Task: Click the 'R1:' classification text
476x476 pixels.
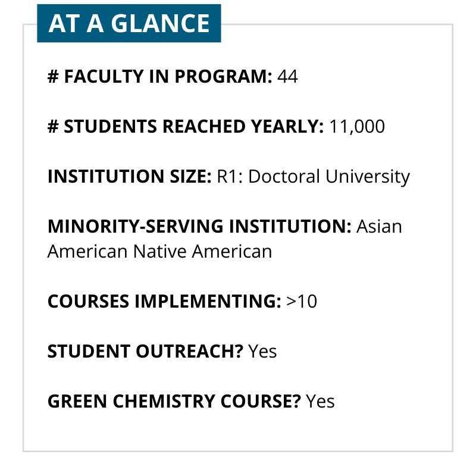Action: point(229,177)
